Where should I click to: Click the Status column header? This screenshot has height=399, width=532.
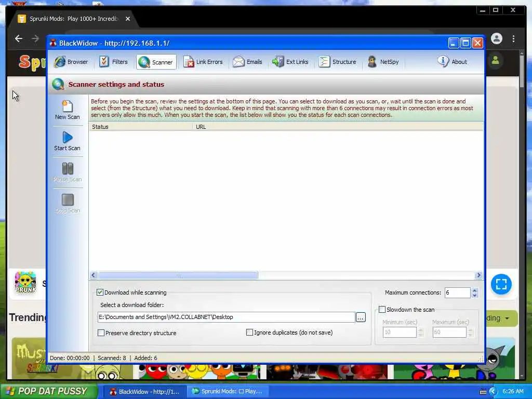coord(141,127)
